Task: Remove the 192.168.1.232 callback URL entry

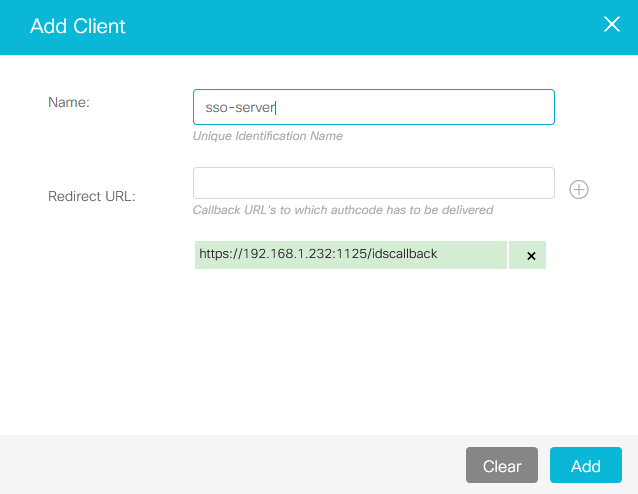Action: click(530, 256)
